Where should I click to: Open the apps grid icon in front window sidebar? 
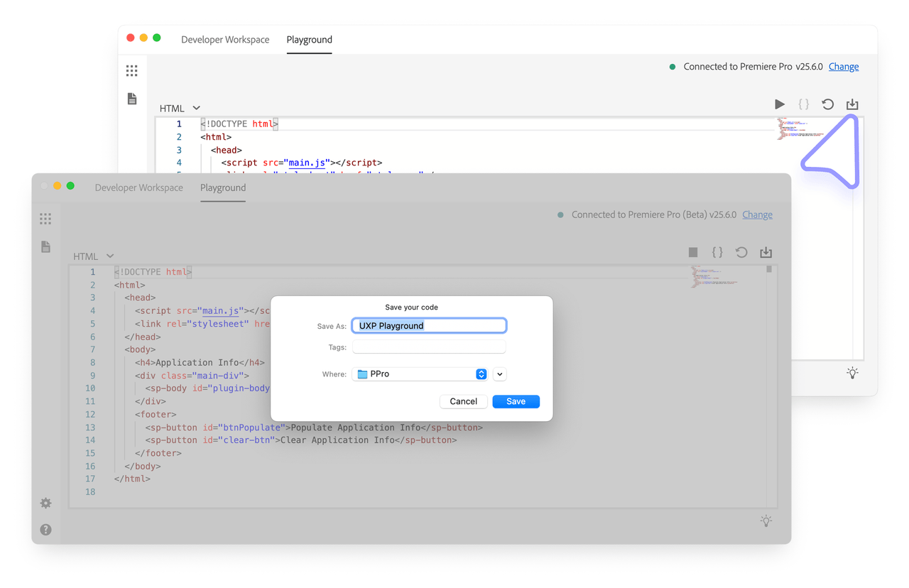[45, 219]
